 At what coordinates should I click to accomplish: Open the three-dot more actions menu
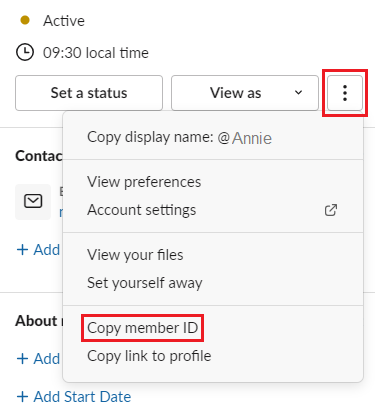(345, 93)
